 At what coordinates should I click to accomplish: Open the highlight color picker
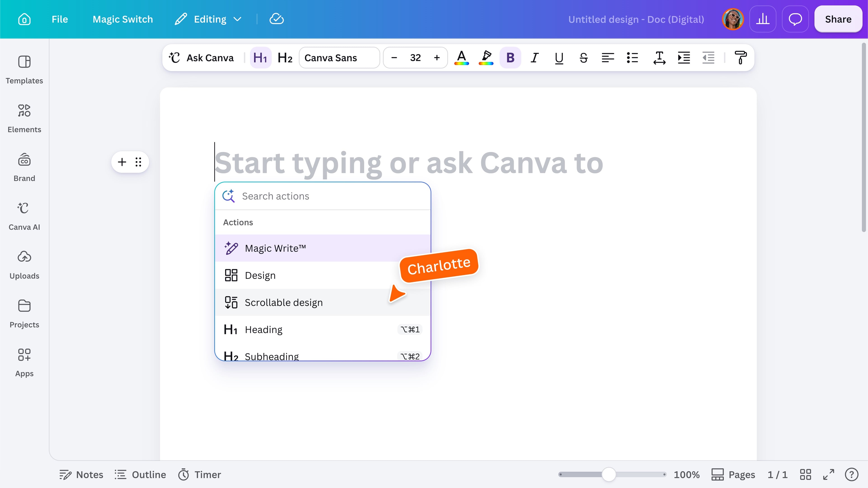[486, 58]
